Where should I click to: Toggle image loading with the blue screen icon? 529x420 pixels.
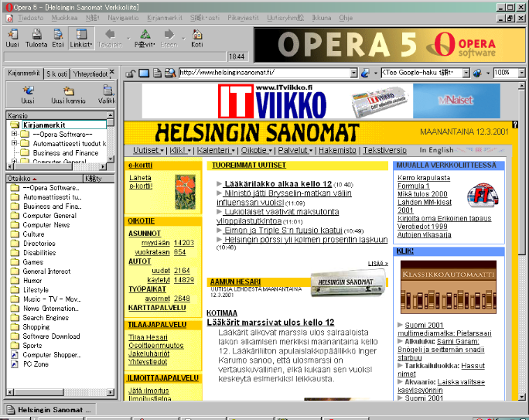click(144, 73)
